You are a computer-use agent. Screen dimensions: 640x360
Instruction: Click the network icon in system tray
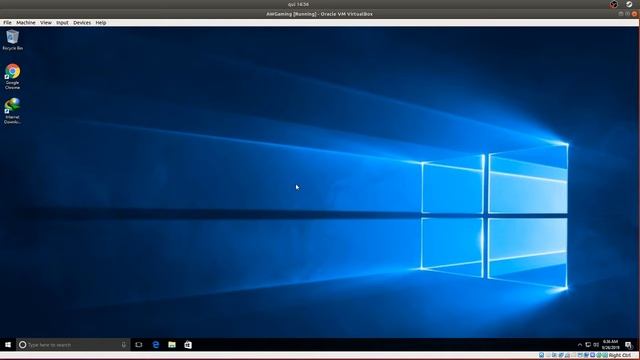[x=588, y=345]
